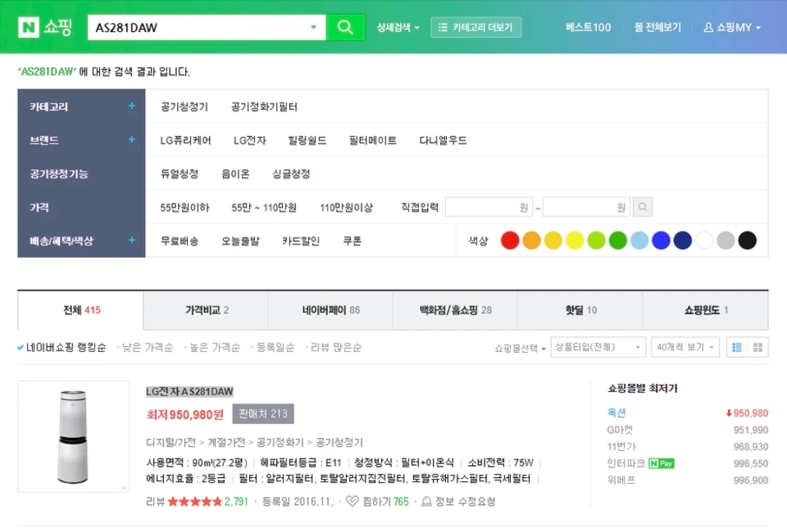Click the green search magnifier button
The image size is (787, 532).
point(345,27)
